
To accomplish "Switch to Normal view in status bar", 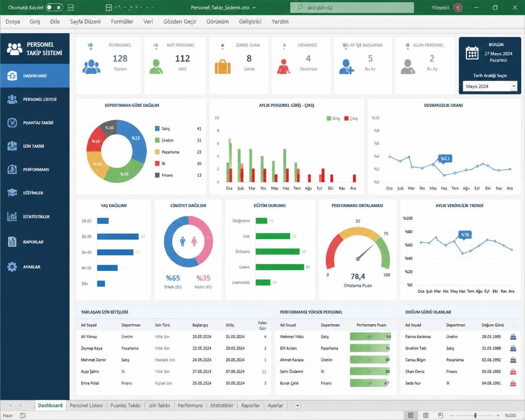I will click(x=411, y=416).
